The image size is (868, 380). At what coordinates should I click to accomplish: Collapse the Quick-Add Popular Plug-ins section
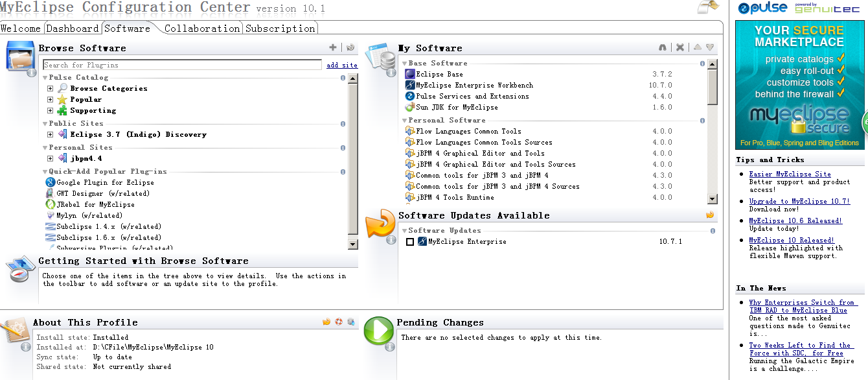pyautogui.click(x=45, y=172)
